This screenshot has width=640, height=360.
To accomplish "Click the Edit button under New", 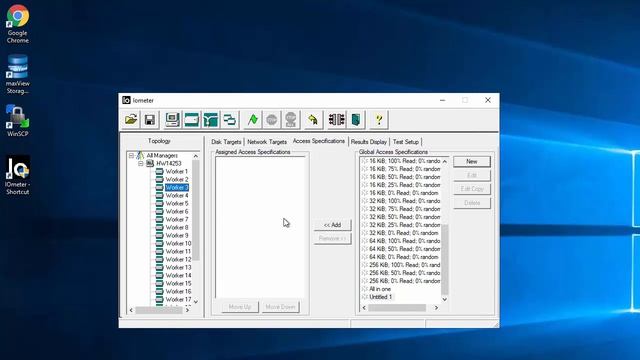I will [x=472, y=176].
